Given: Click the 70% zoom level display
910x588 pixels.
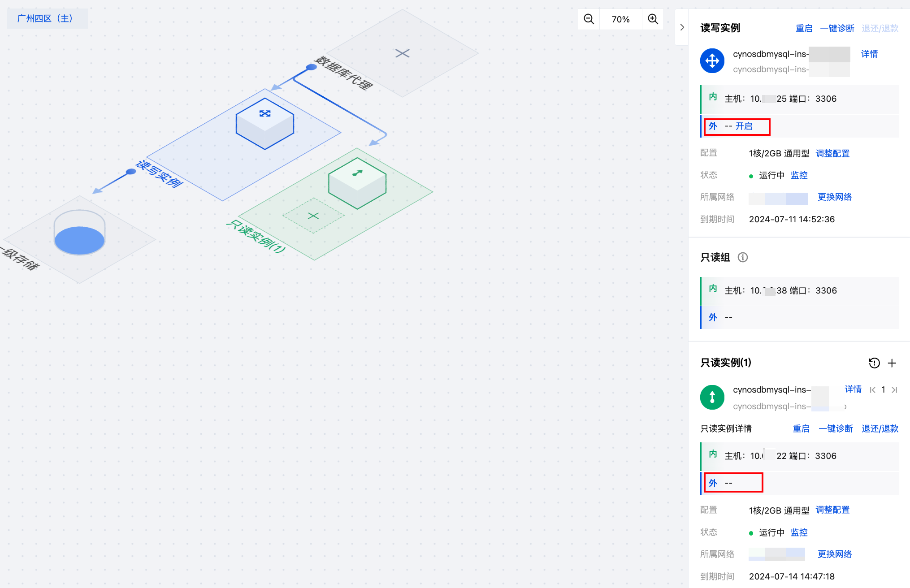Looking at the screenshot, I should [x=620, y=19].
